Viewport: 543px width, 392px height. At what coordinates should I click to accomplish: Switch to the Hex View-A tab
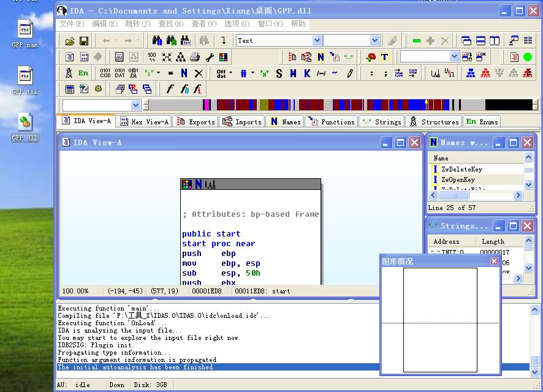pos(145,121)
